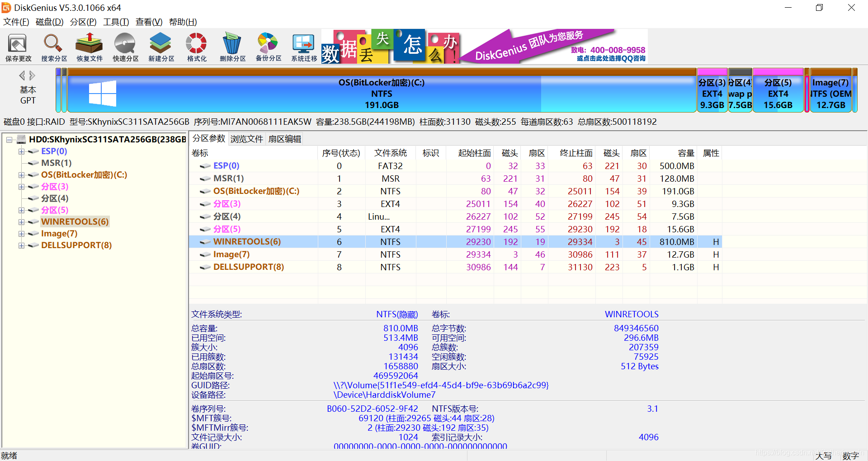868x461 pixels.
Task: Select the 分区(3) row in partition table
Action: pos(455,204)
